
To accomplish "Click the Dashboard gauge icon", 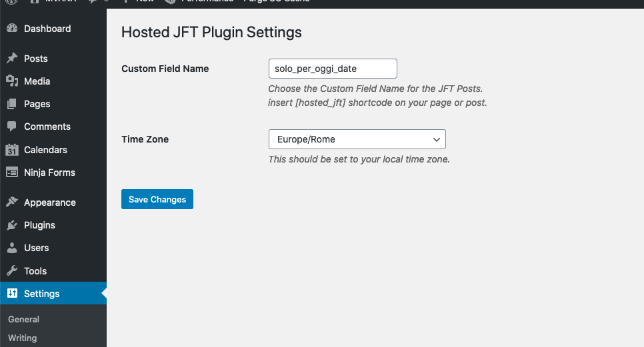I will click(12, 29).
